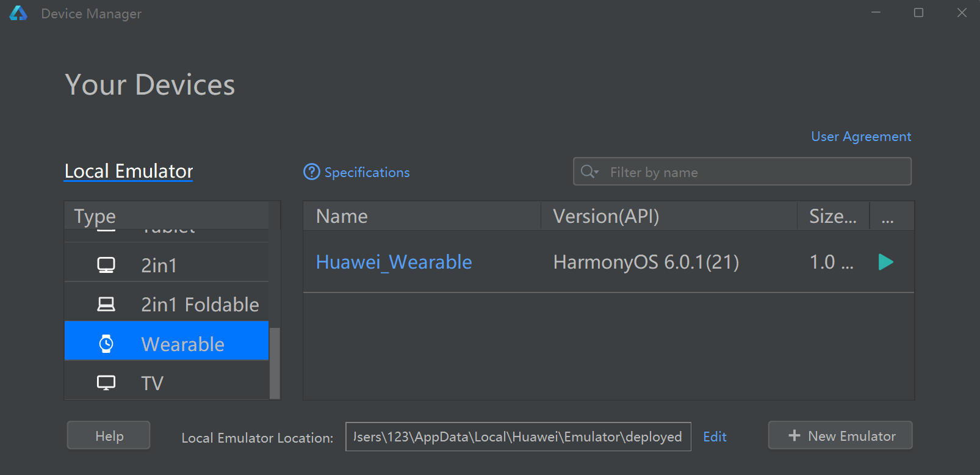Start the Huawei_Wearable emulator with play icon
Image resolution: width=980 pixels, height=475 pixels.
tap(885, 262)
